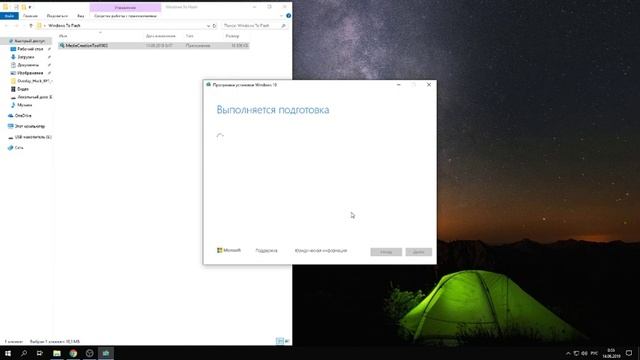Screen dimensions: 640x360
Task: Select the MediaCreationTool1903 file
Action: [153, 46]
